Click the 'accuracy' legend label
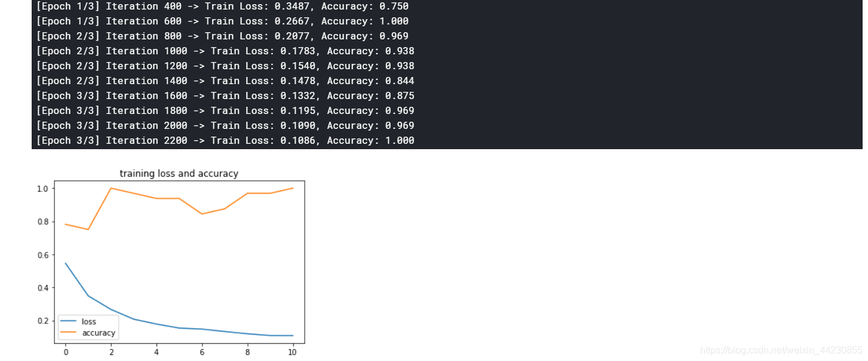The image size is (868, 361). point(99,333)
